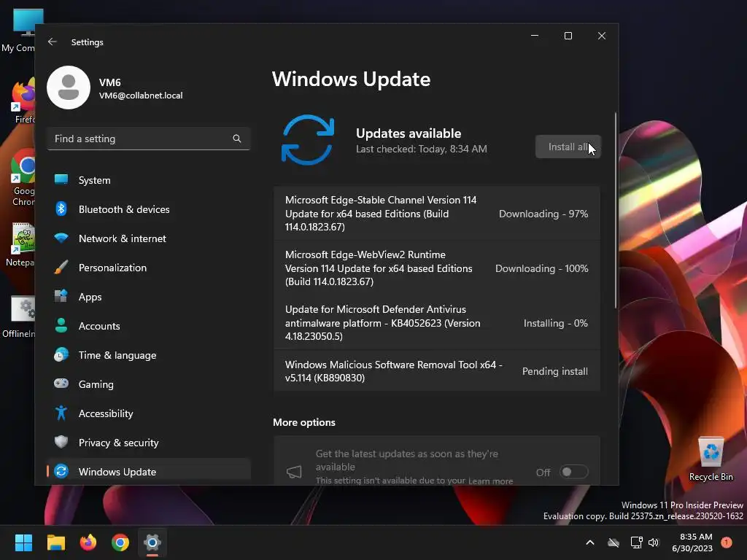Select Windows Update in the sidebar
Viewport: 747px width, 560px height.
click(149, 472)
